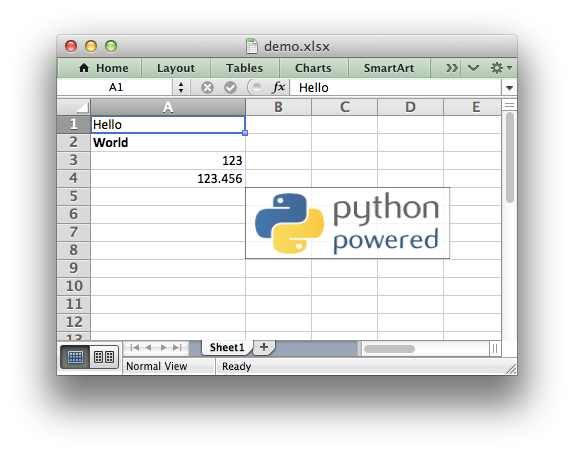Click the selection fill handle on A1
The height and width of the screenshot is (454, 574).
click(x=245, y=133)
